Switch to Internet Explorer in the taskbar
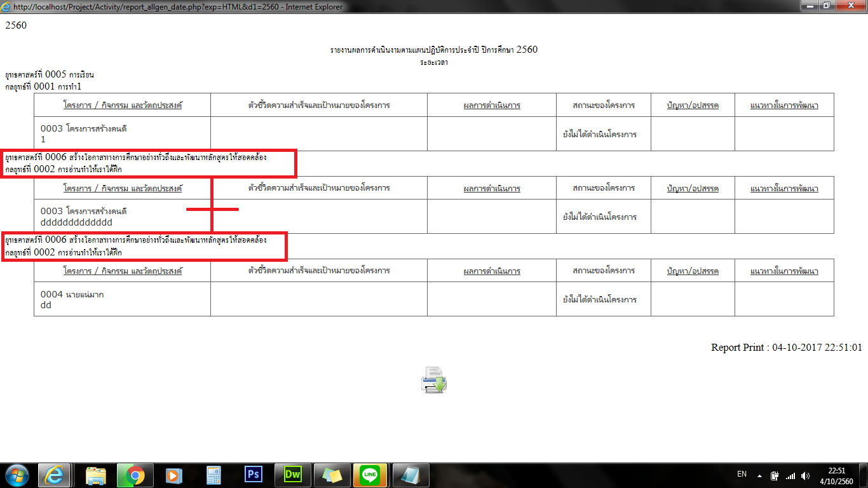The height and width of the screenshot is (488, 868). click(x=54, y=475)
